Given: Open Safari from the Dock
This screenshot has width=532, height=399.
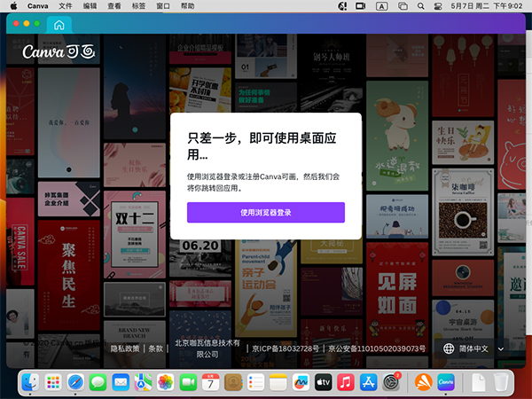Looking at the screenshot, I should pos(74,382).
